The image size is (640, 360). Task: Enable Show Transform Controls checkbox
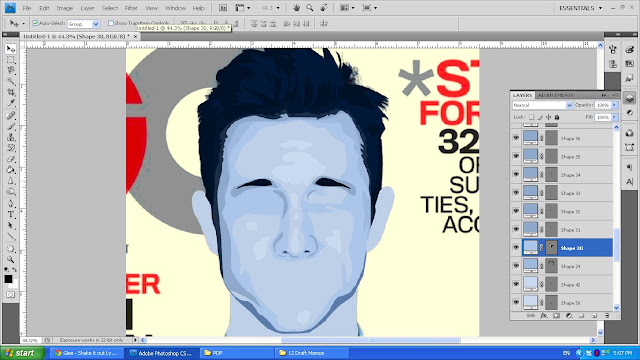click(x=111, y=23)
